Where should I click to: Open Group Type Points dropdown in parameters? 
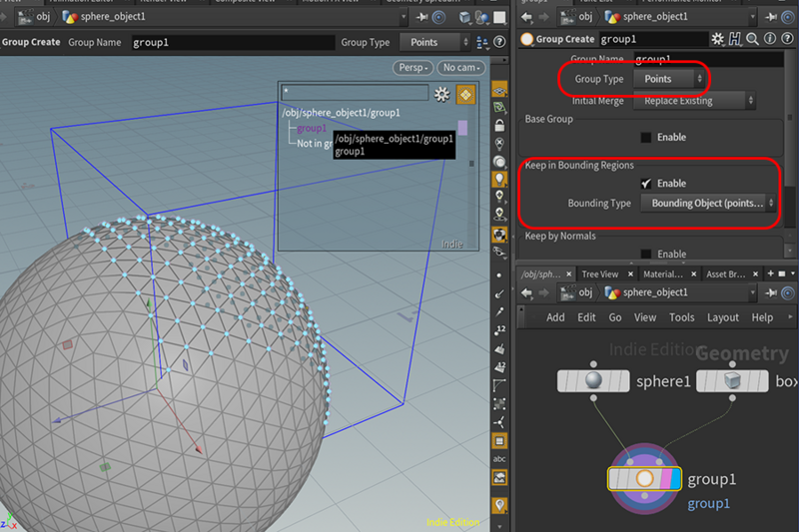(x=670, y=79)
